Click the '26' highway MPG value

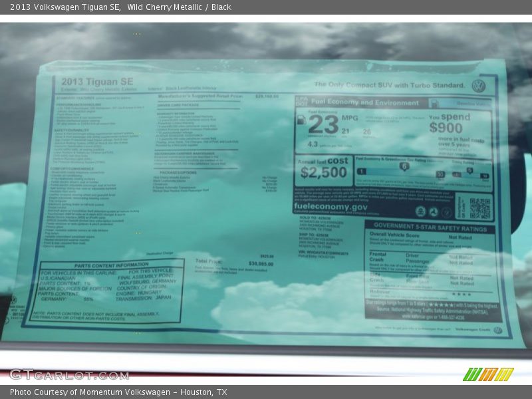(367, 132)
